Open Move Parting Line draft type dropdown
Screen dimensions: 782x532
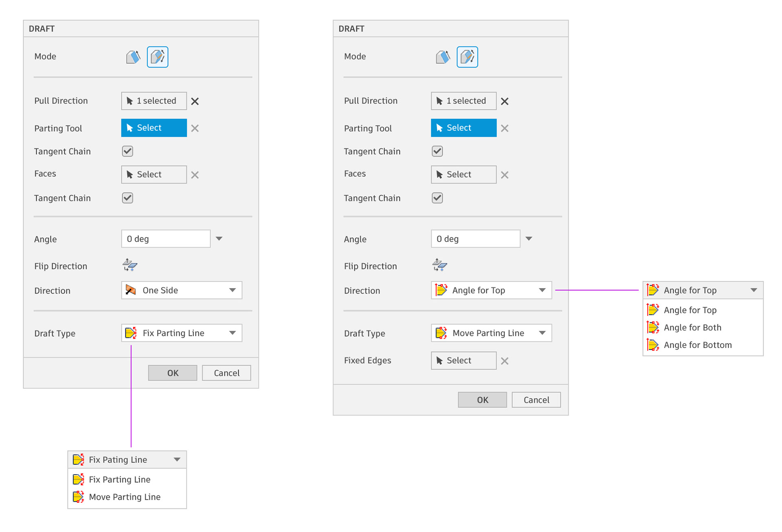click(491, 333)
